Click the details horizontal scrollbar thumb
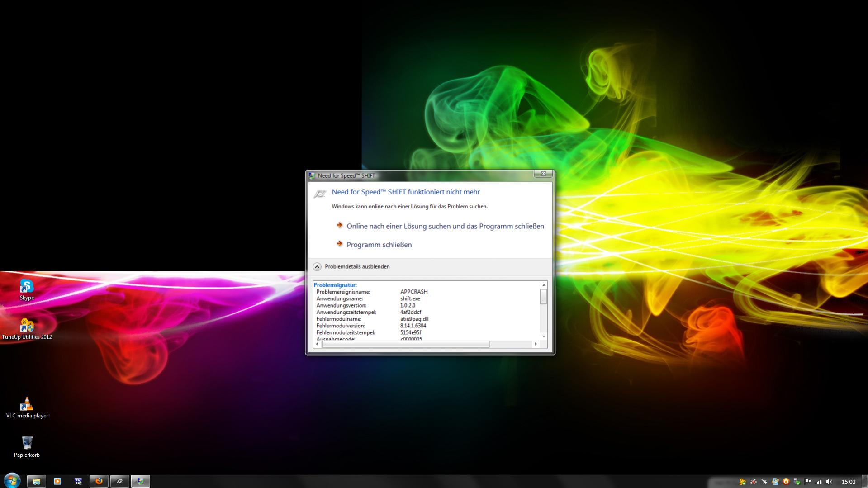868x488 pixels. point(406,344)
